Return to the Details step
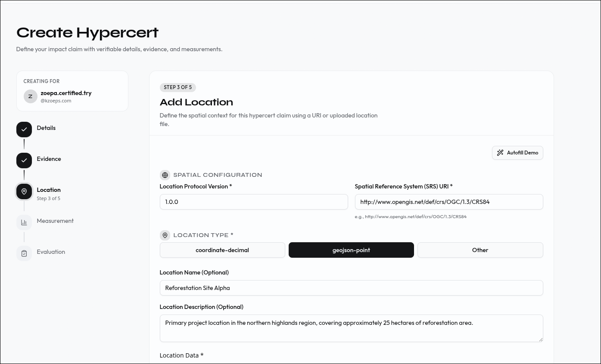 (x=46, y=128)
